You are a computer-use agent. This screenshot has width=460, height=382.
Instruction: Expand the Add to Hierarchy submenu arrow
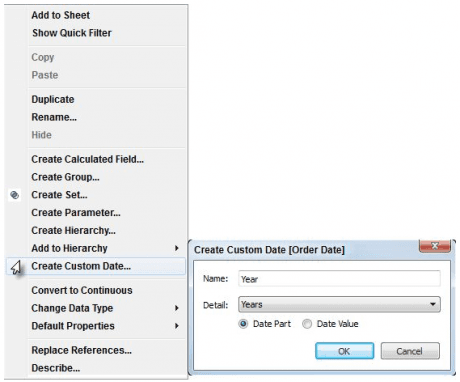point(177,248)
